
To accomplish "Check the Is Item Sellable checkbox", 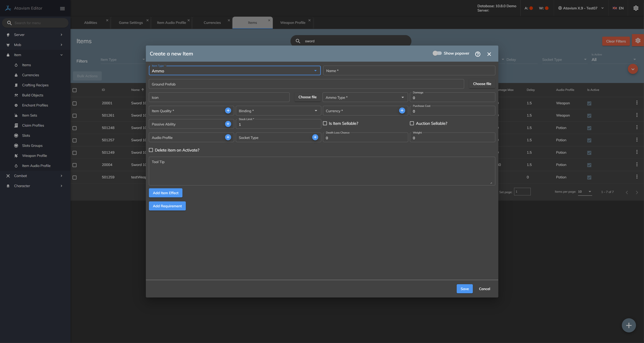I will click(325, 123).
